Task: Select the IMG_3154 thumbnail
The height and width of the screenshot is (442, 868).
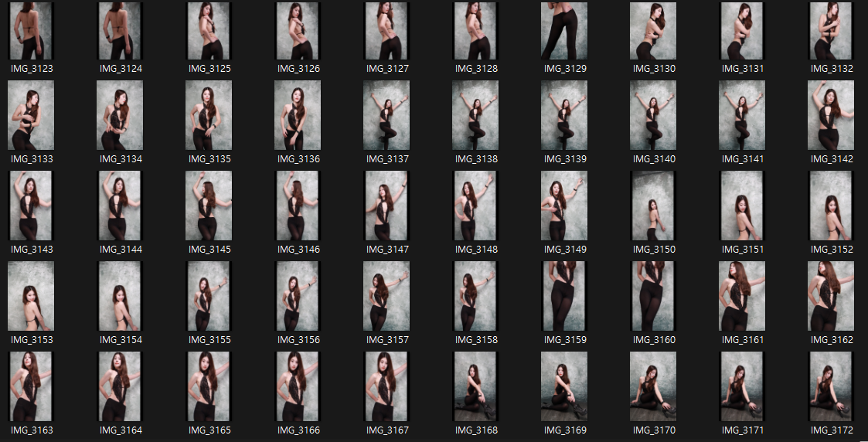Action: coord(120,296)
